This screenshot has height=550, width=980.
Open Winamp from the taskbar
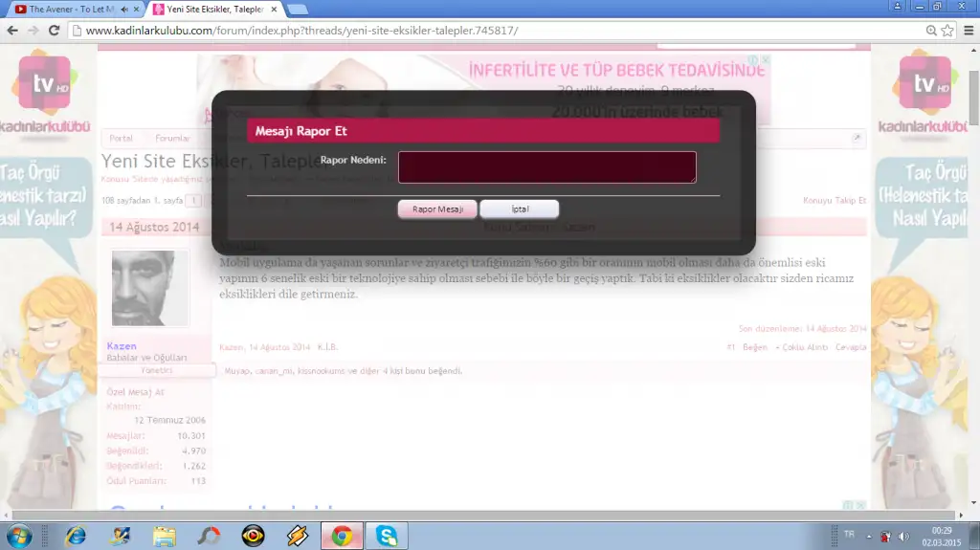[298, 536]
